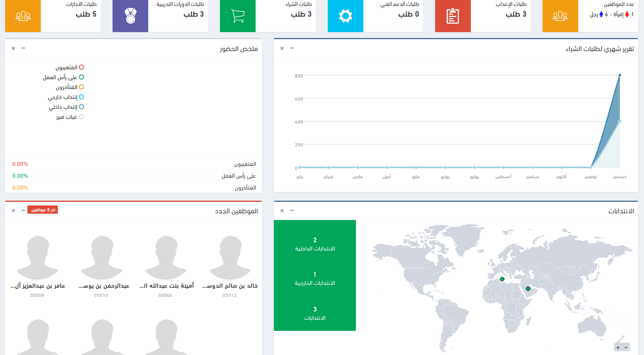Collapse the ملخص الحضور panel
Screen dimensions: 644x355
pos(23,48)
